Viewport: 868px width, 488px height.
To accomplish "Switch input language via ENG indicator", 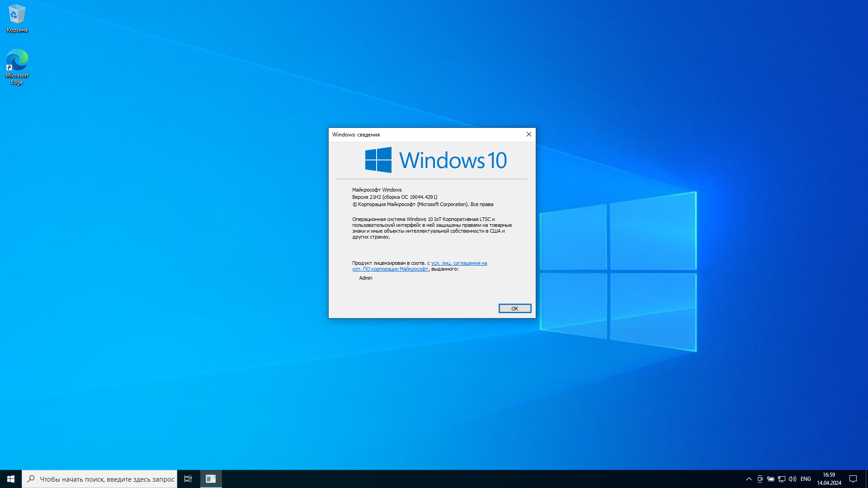I will click(x=806, y=479).
